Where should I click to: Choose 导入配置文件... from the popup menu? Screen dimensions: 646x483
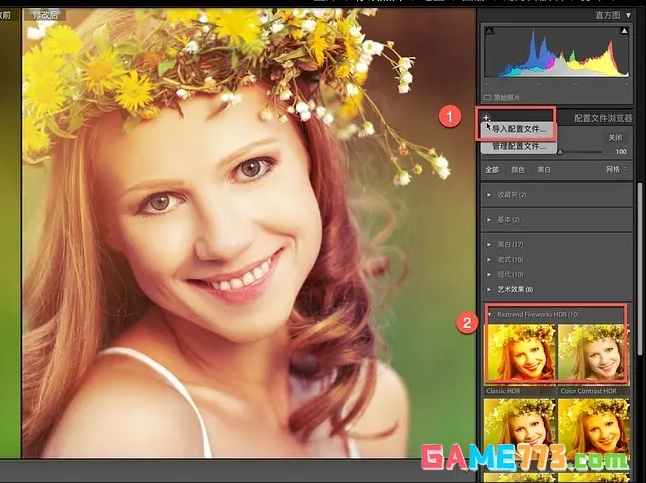point(519,129)
